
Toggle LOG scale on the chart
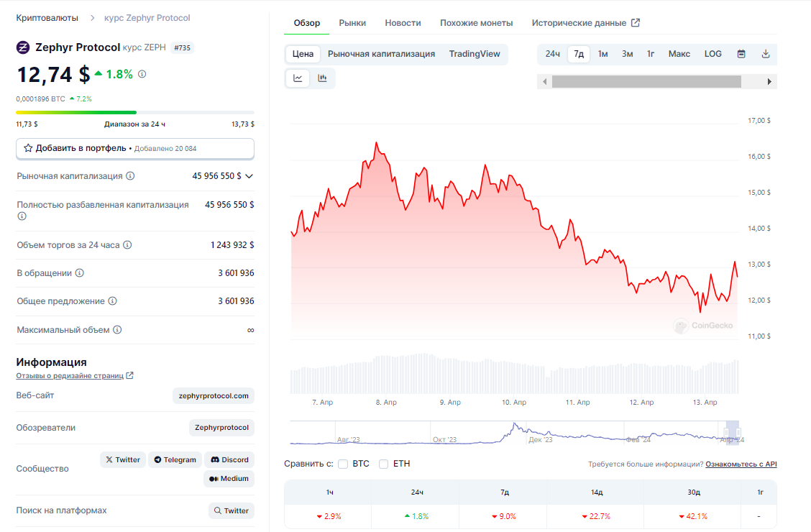pos(713,54)
